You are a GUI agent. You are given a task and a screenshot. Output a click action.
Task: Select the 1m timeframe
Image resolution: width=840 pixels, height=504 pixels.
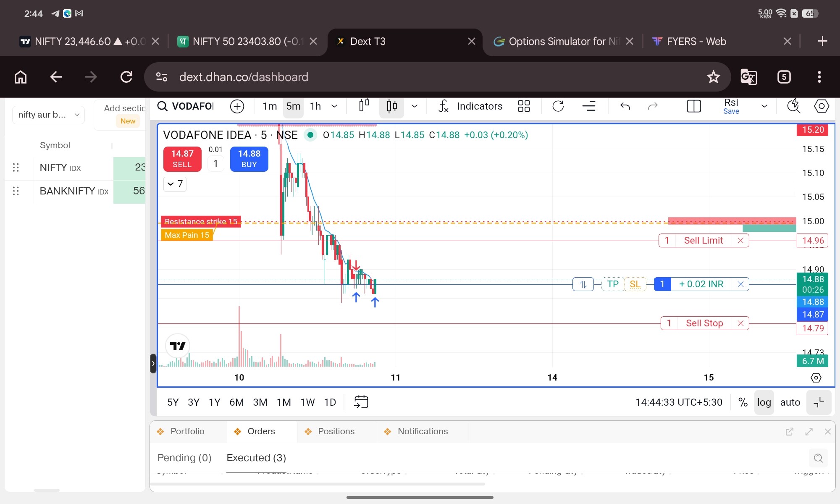270,106
